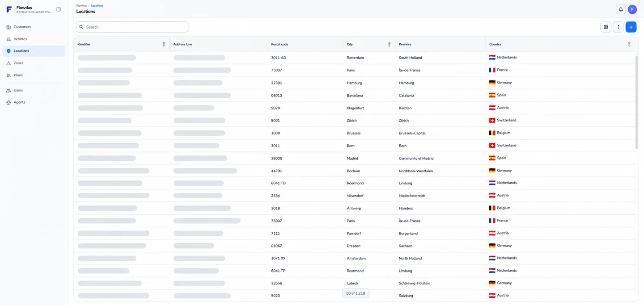Image resolution: width=644 pixels, height=305 pixels.
Task: Click the Vehicles sidebar icon
Action: click(x=8, y=39)
